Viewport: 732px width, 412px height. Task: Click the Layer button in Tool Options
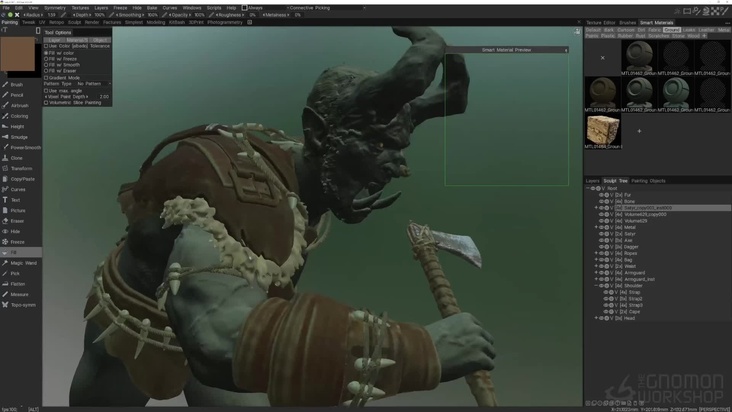(54, 40)
